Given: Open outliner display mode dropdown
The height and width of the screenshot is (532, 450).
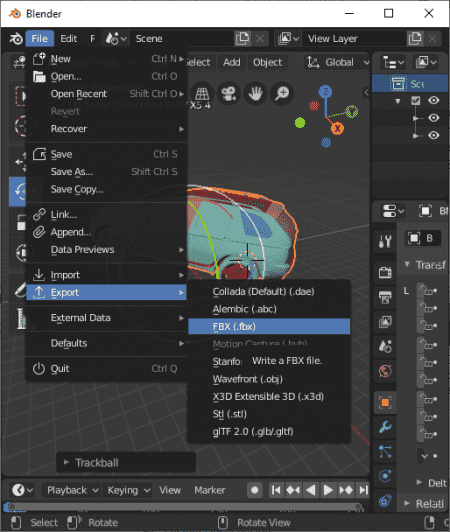Looking at the screenshot, I should 425,62.
